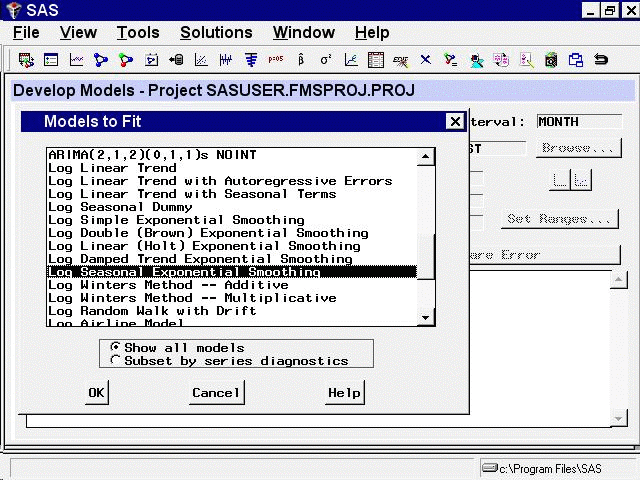This screenshot has width=640, height=480.
Task: Click the first icon in the toolbar
Action: (x=26, y=60)
